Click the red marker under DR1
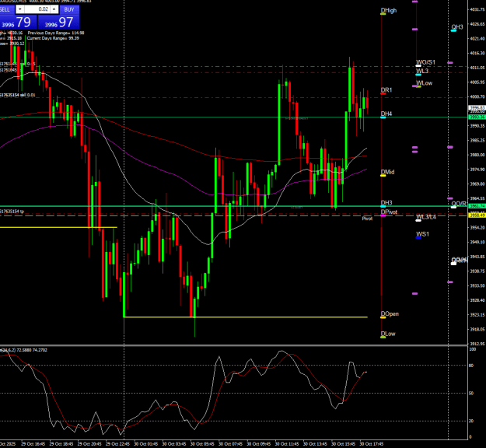This screenshot has width=486, height=448. pos(383,93)
